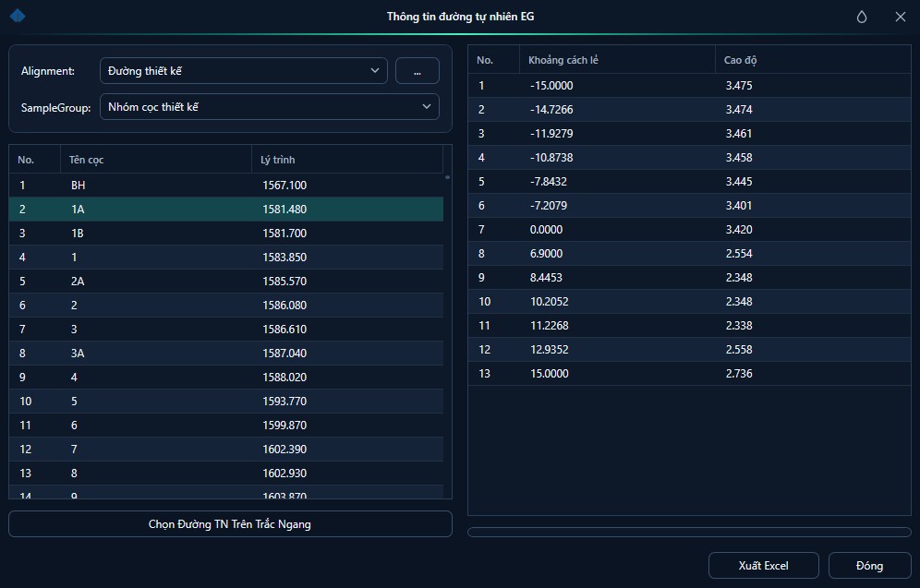Click the stake list scrollbar thumb
Viewport: 920px width, 588px height.
point(448,177)
